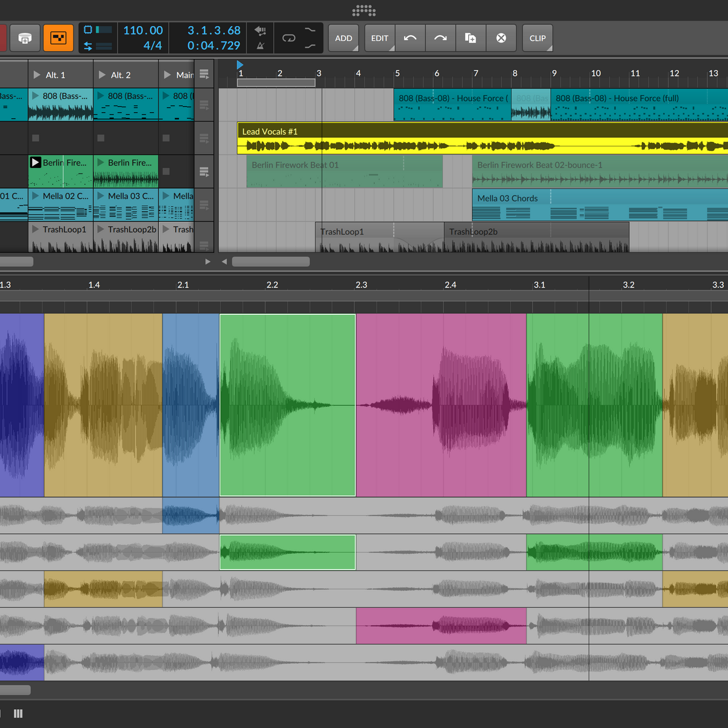Play the Berlin Fire clip in Alt. 2 column
Screen dimensions: 728x728
click(x=101, y=163)
